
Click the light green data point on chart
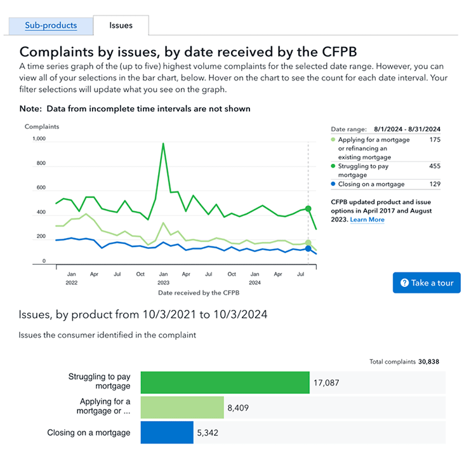308,243
